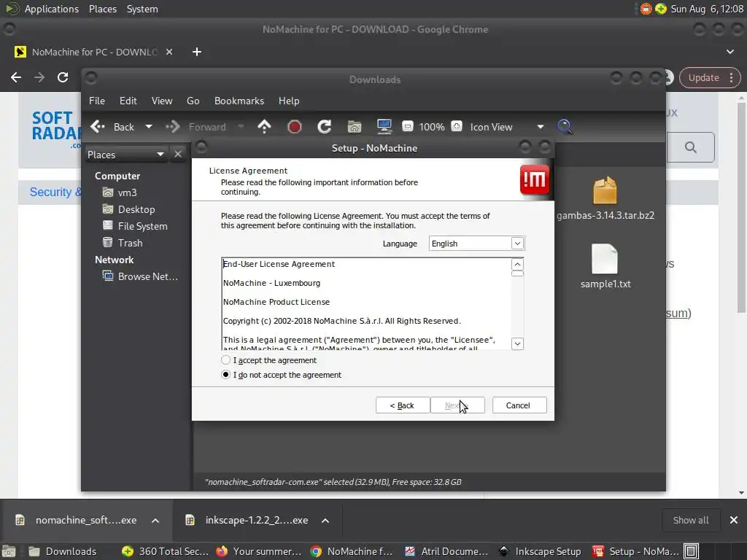The image size is (747, 560).
Task: Click inside the license agreement text box
Action: pyautogui.click(x=366, y=304)
